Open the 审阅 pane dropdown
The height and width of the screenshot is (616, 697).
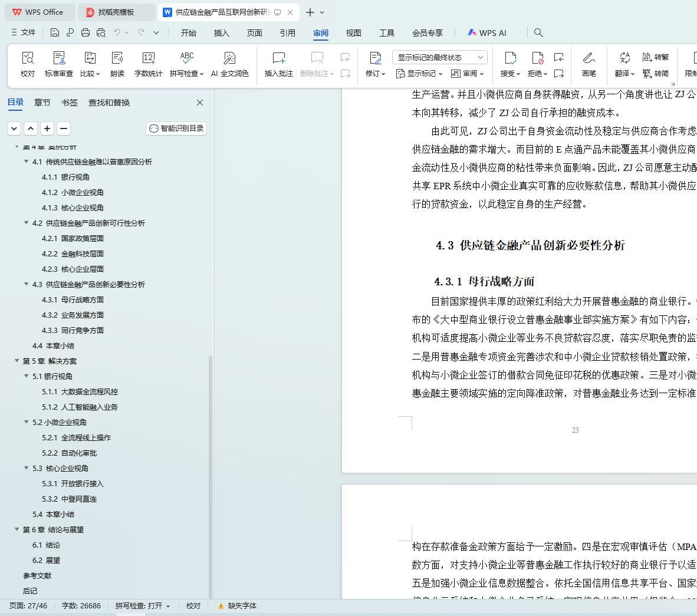(467, 73)
